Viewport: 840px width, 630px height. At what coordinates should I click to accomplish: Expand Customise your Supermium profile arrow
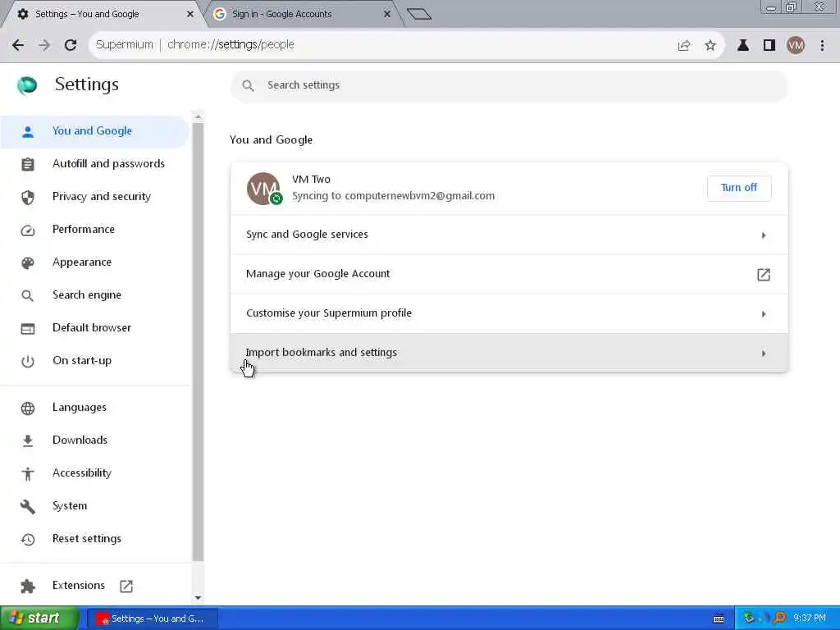pyautogui.click(x=764, y=314)
